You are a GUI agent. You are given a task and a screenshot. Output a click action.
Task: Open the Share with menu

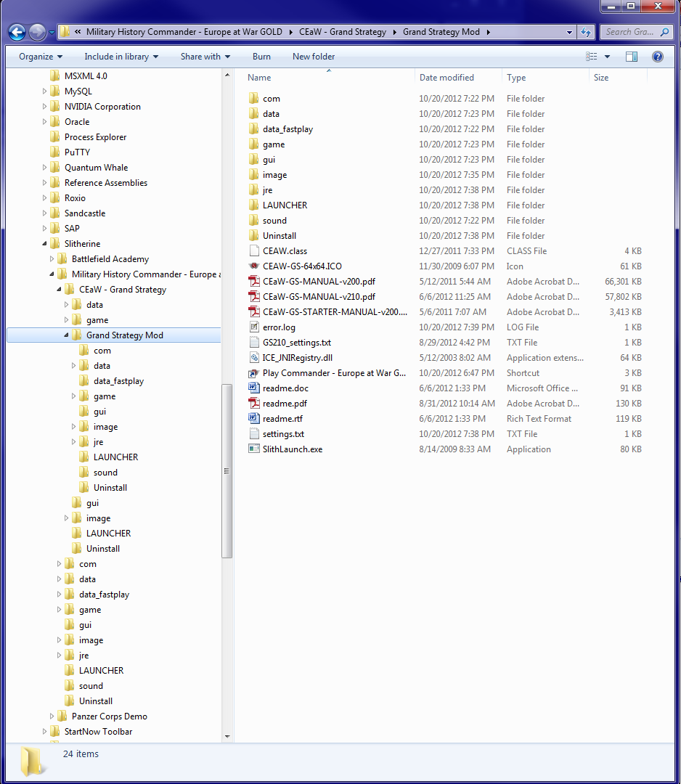pyautogui.click(x=205, y=57)
